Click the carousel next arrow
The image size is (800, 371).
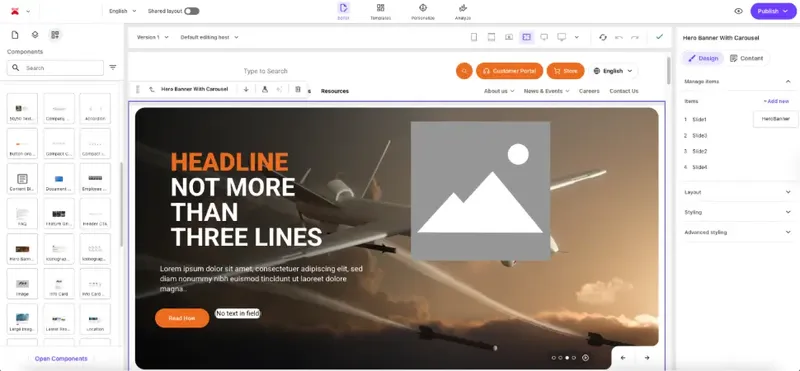coord(646,358)
